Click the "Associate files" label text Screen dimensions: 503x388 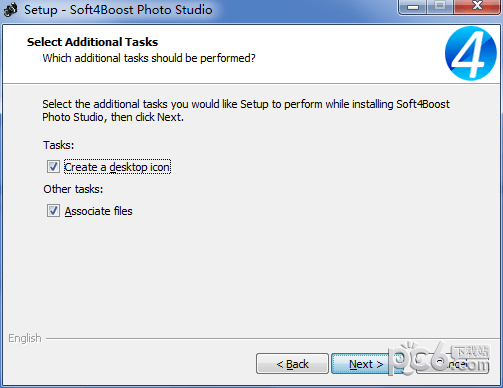(98, 211)
